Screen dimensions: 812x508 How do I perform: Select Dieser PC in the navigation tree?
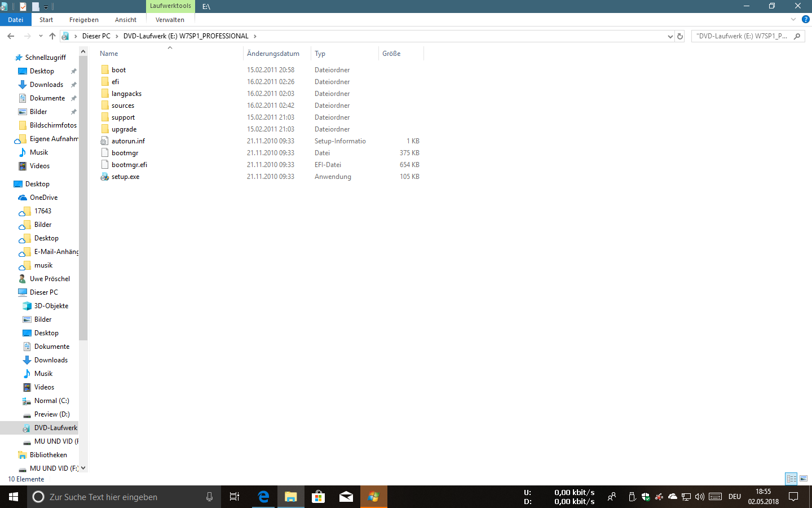(43, 292)
